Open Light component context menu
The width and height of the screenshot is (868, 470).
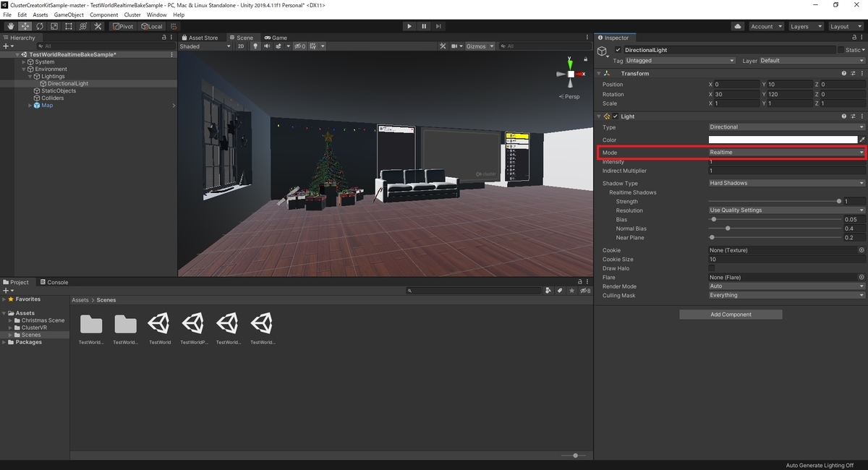coord(861,116)
